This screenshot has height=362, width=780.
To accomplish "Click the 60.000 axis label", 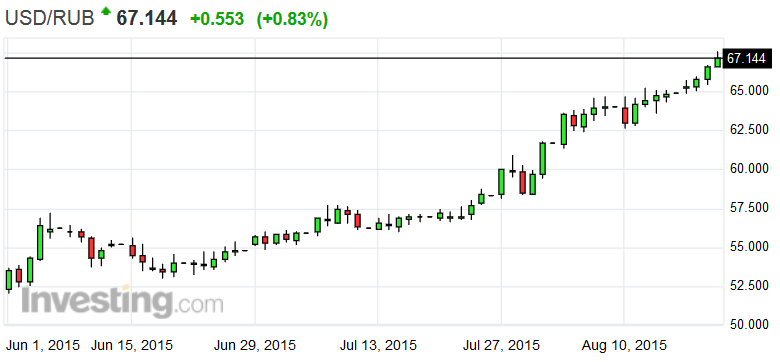I will (x=748, y=169).
